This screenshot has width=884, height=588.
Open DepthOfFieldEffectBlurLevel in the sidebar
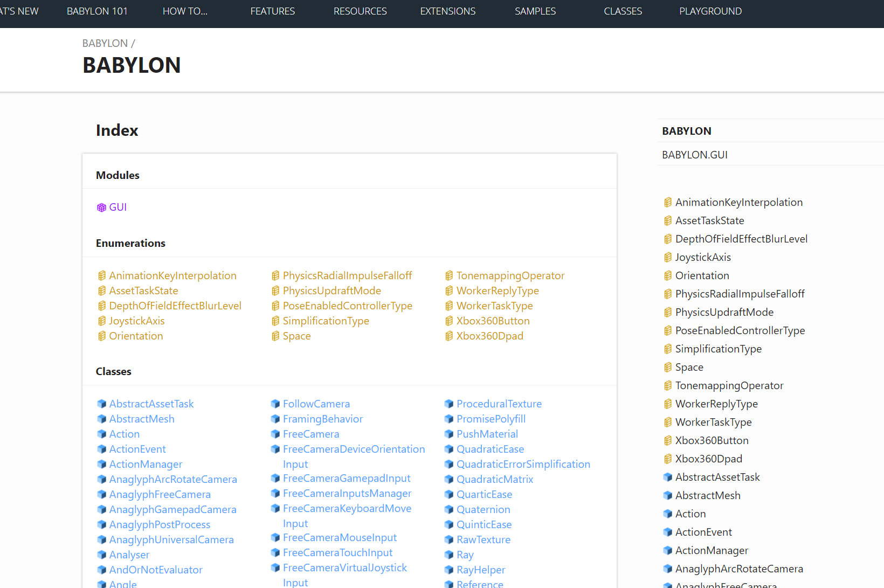741,239
